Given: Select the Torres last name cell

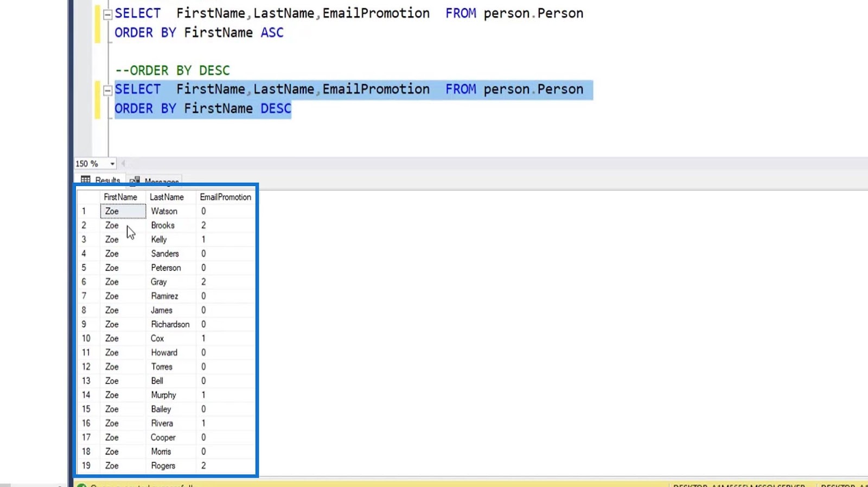Looking at the screenshot, I should pos(171,367).
